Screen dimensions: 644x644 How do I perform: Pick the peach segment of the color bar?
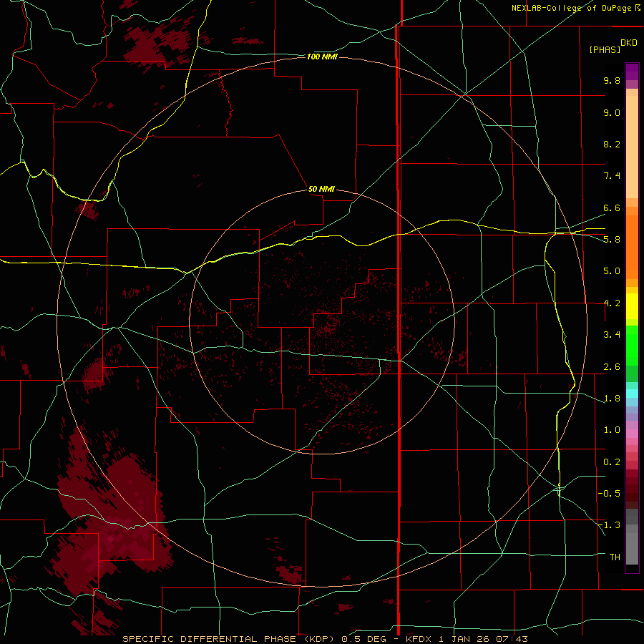click(x=632, y=144)
